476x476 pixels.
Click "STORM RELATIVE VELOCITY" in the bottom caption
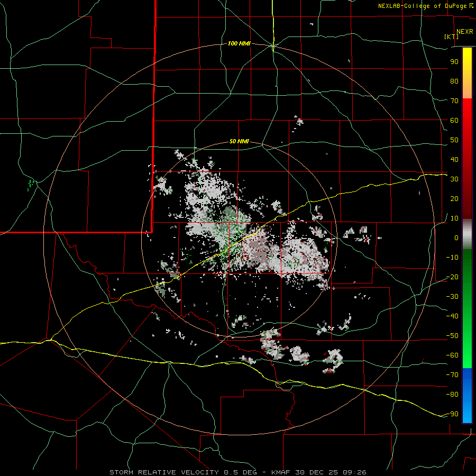click(x=164, y=472)
